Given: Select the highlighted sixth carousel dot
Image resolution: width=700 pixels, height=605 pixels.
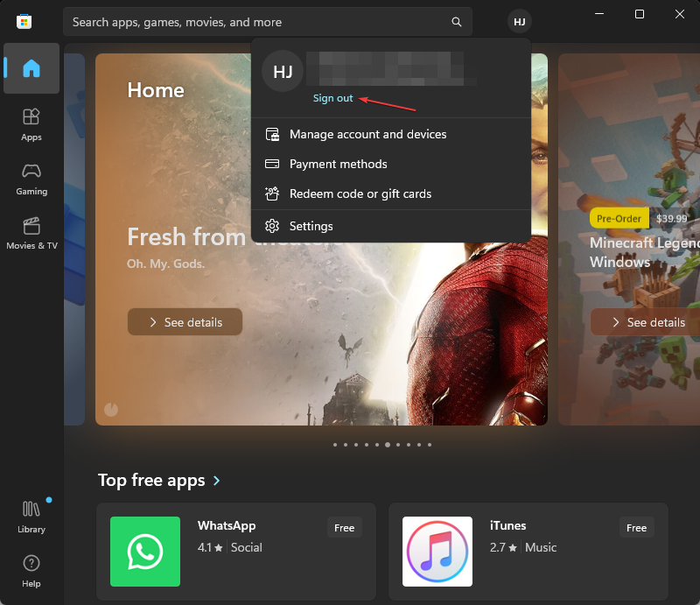Looking at the screenshot, I should (x=388, y=445).
